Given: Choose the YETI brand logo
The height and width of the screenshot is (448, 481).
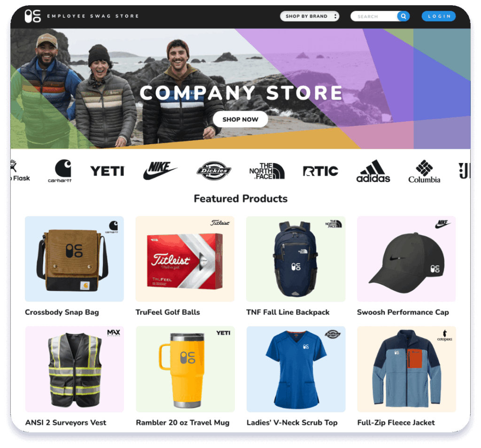Looking at the screenshot, I should click(x=108, y=171).
